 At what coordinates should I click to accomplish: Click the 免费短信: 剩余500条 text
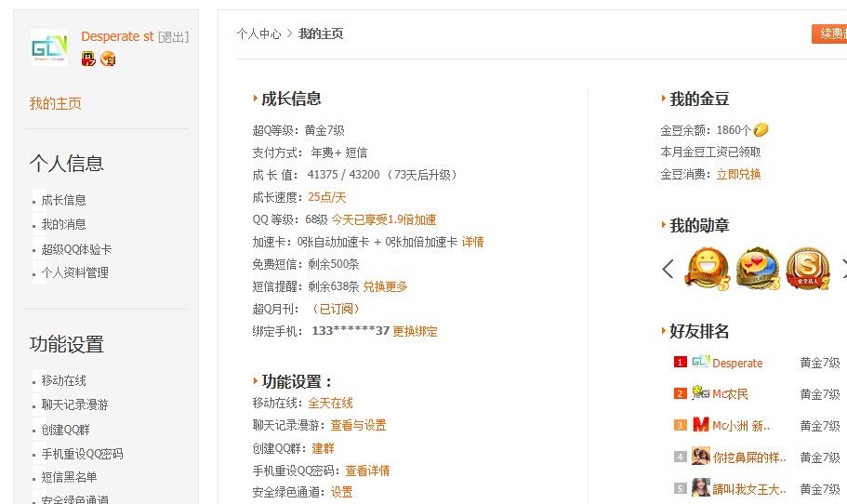pyautogui.click(x=306, y=264)
